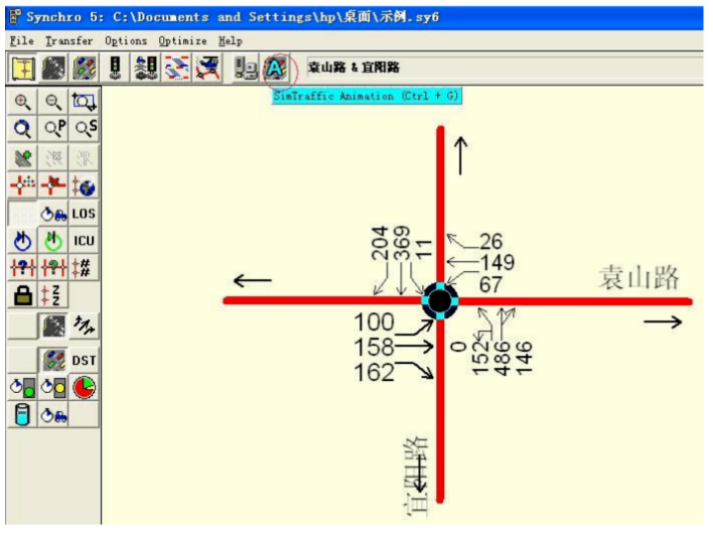Click the volume value 158

374,347
